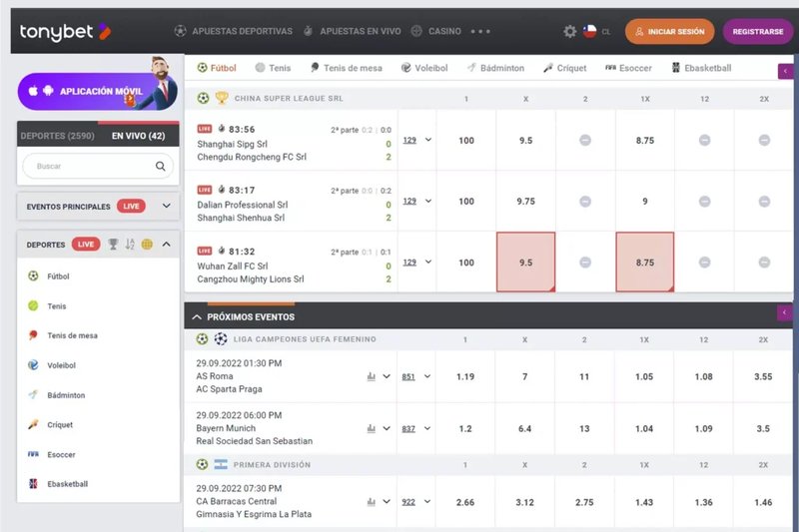Collapse the Próximos Eventos section
The image size is (799, 532).
point(197,317)
